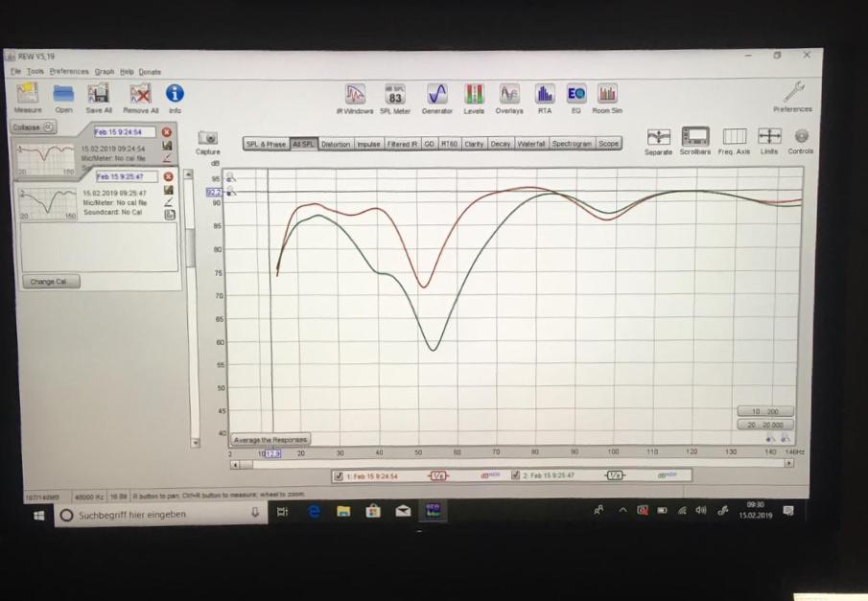Switch to the Waterfall tab
The height and width of the screenshot is (601, 868).
pyautogui.click(x=530, y=144)
